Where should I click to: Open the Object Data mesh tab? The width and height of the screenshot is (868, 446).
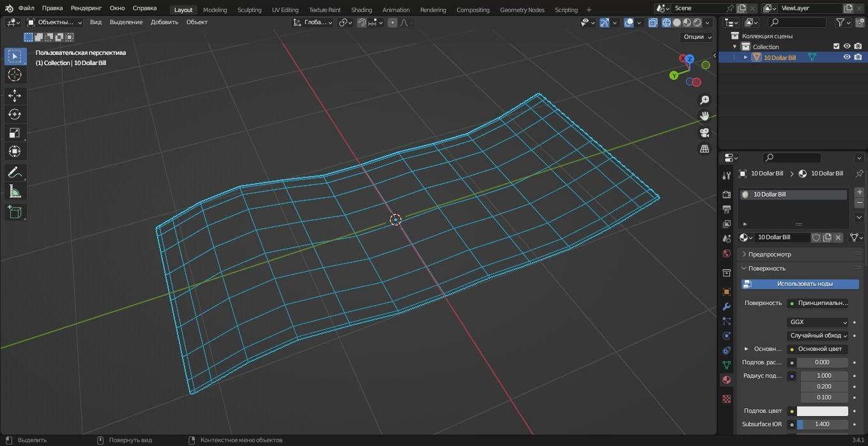pos(726,365)
